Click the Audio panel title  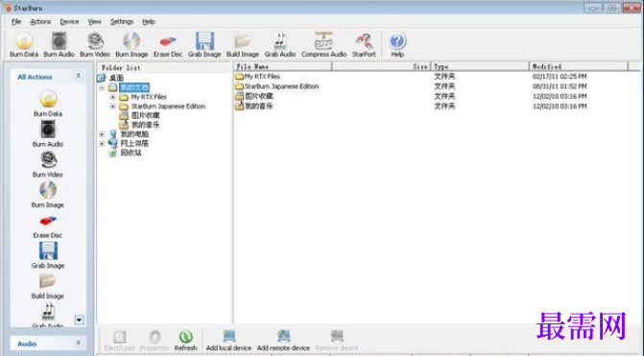27,344
